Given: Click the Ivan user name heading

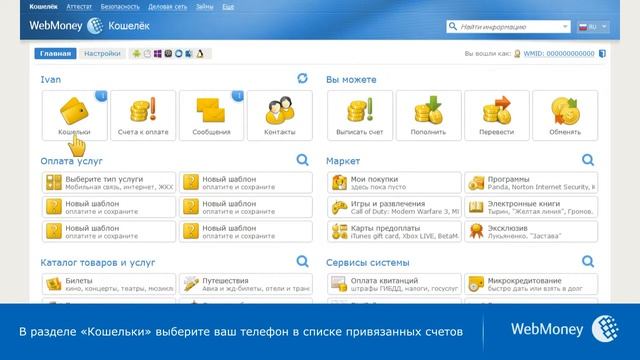Looking at the screenshot, I should 51,80.
